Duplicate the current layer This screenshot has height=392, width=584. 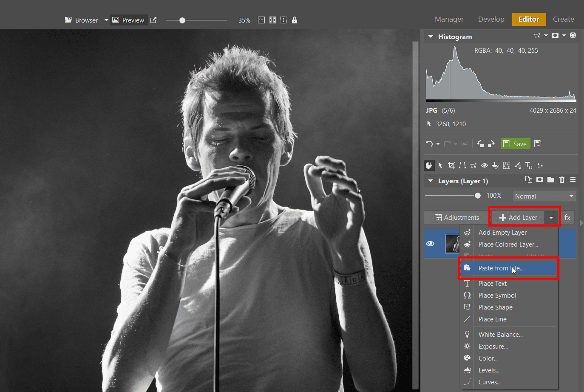(529, 179)
